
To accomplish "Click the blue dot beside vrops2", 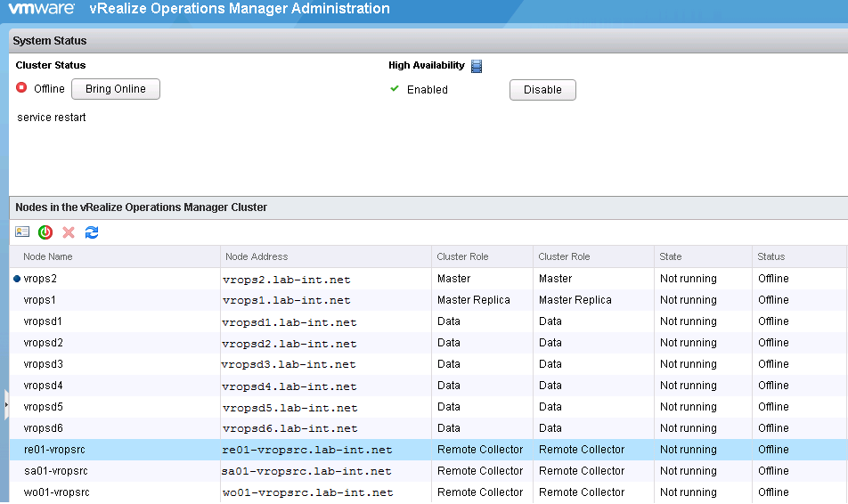I will (17, 279).
